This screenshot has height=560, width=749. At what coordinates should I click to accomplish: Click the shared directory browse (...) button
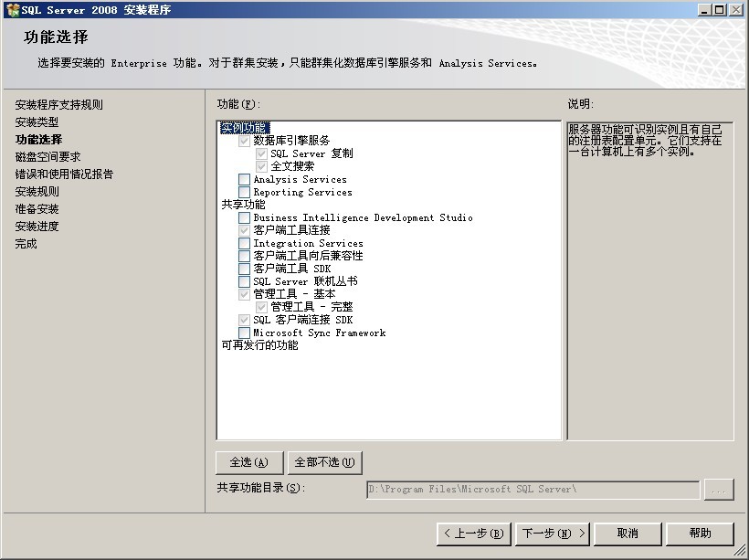tap(719, 491)
